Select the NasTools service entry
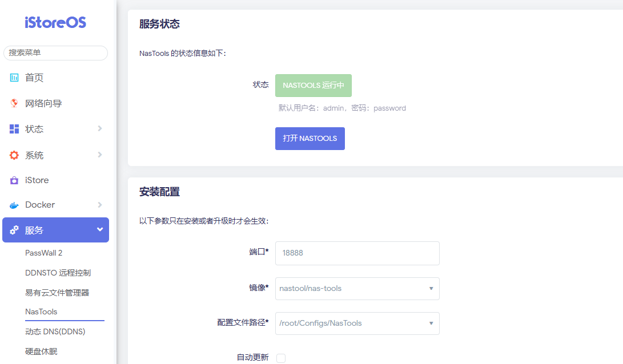The width and height of the screenshot is (623, 364). click(x=41, y=312)
